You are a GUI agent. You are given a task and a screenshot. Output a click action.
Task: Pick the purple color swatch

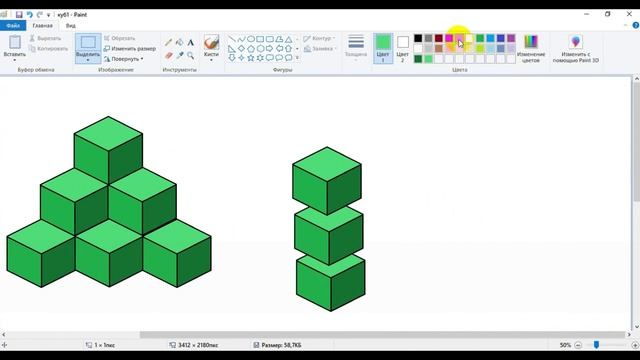[511, 38]
